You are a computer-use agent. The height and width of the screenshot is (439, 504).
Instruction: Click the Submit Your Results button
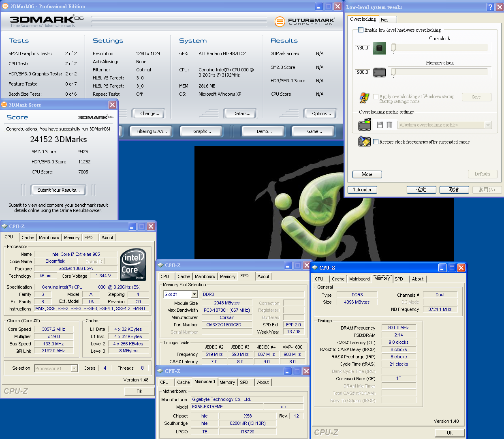click(58, 190)
